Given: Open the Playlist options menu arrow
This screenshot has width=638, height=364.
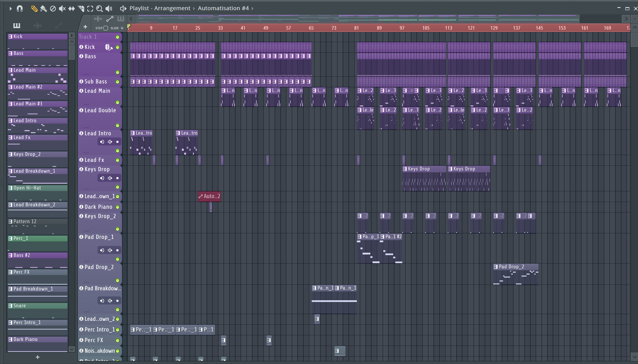Looking at the screenshot, I should click(10, 8).
